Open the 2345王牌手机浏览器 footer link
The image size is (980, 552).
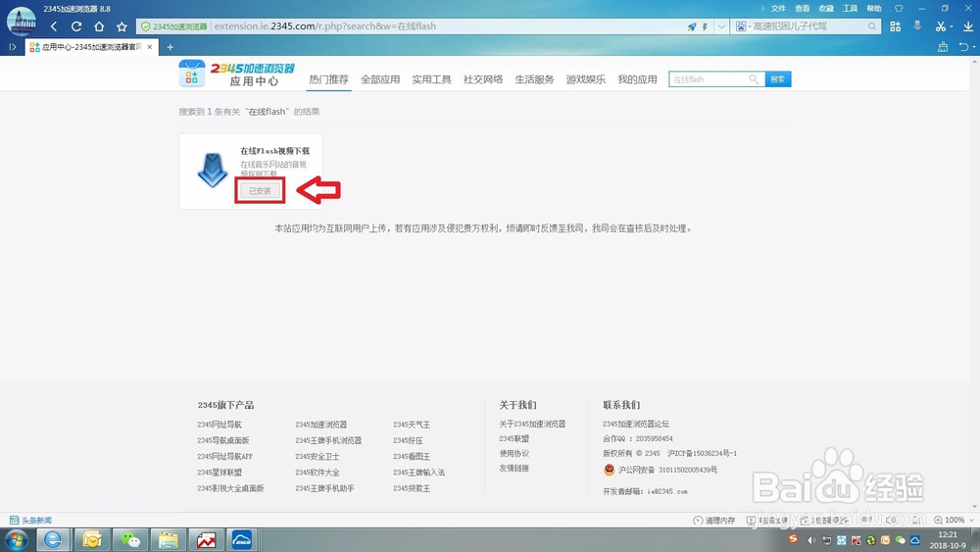point(328,440)
